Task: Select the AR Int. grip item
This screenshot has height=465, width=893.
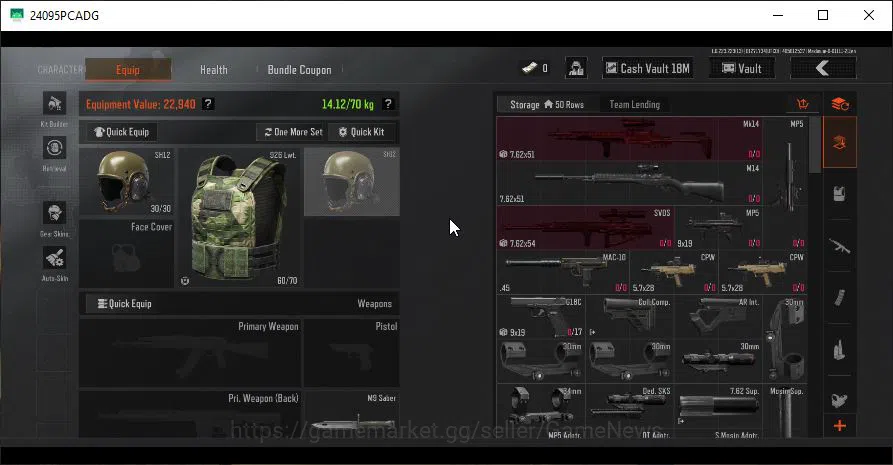Action: [718, 316]
